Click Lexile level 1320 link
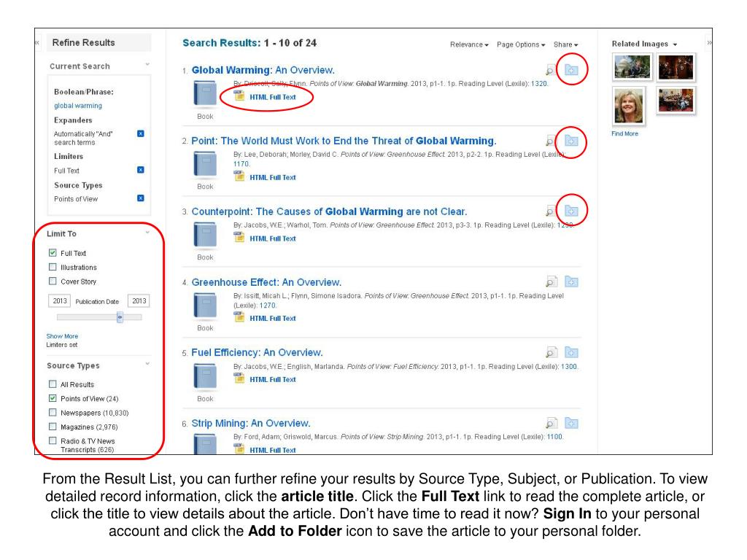Screen dimensions: 747x560 539,84
